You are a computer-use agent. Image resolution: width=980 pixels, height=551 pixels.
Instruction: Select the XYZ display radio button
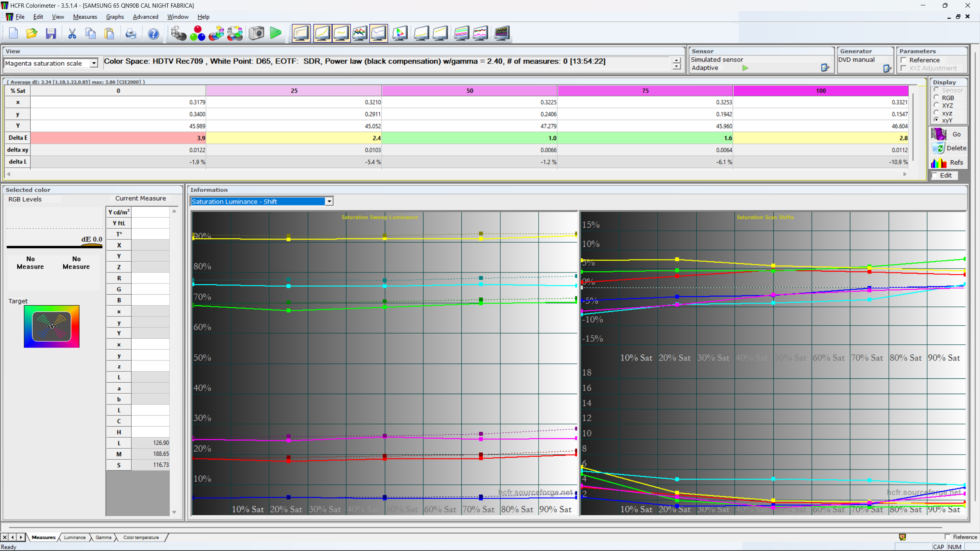936,105
